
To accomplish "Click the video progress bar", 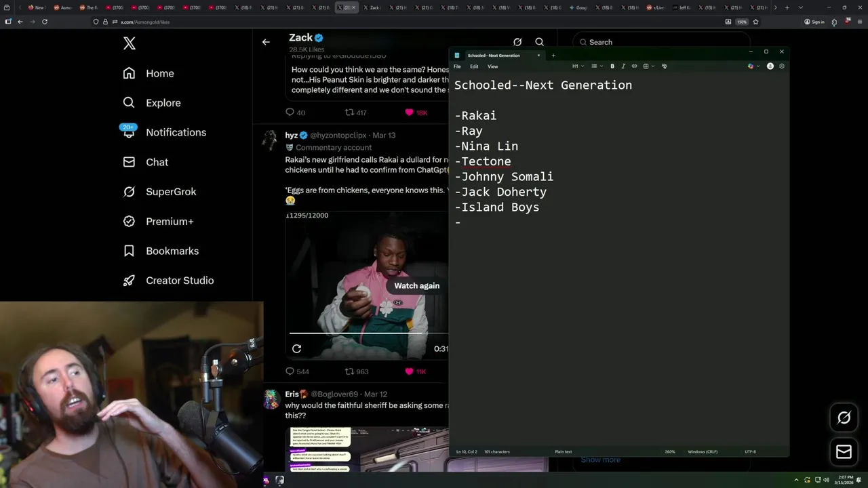I will 368,333.
